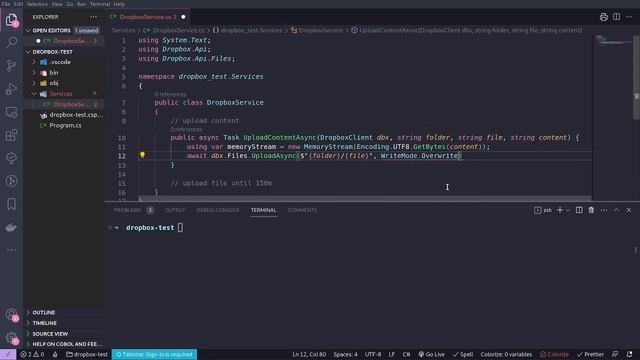Image resolution: width=640 pixels, height=360 pixels.
Task: Expand the obj folder
Action: click(x=34, y=83)
